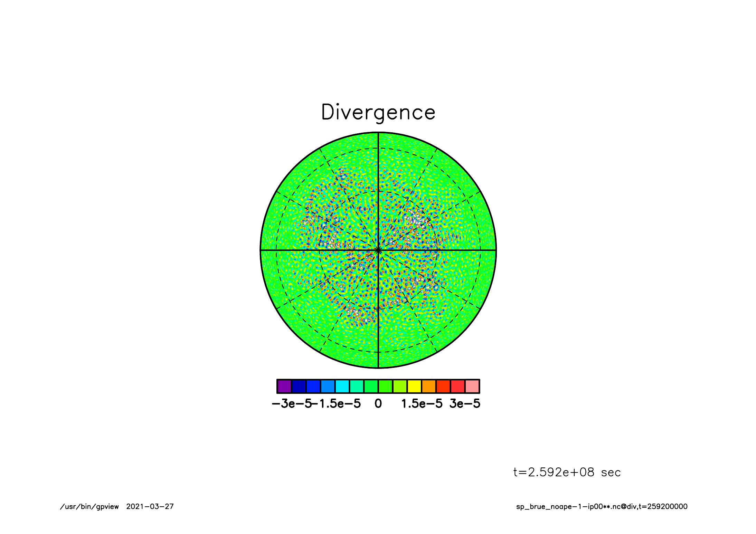The width and height of the screenshot is (756, 534).
Task: Select the yellow-green colorbar swatch
Action: (400, 386)
